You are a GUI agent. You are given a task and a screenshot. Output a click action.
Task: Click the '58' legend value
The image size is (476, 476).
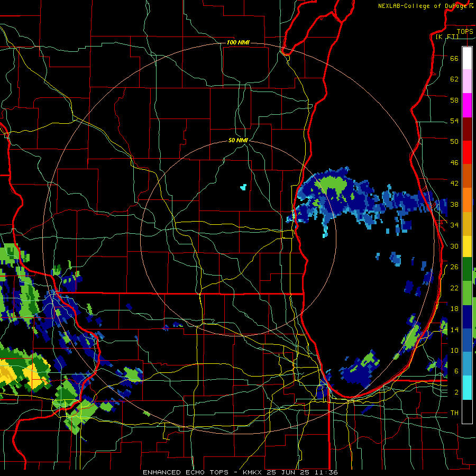454,100
